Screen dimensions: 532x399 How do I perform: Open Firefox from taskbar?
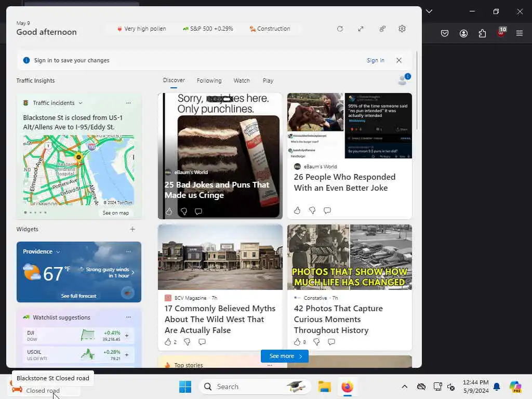point(347,387)
